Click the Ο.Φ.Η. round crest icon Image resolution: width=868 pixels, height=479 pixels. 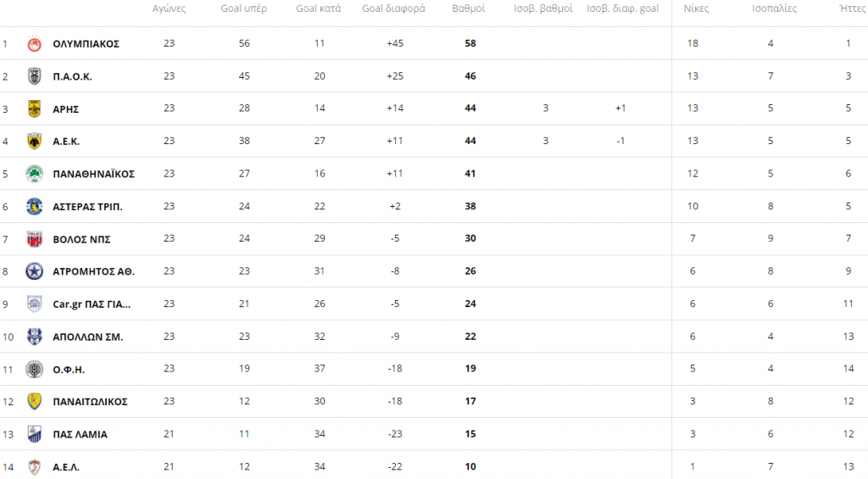(34, 369)
